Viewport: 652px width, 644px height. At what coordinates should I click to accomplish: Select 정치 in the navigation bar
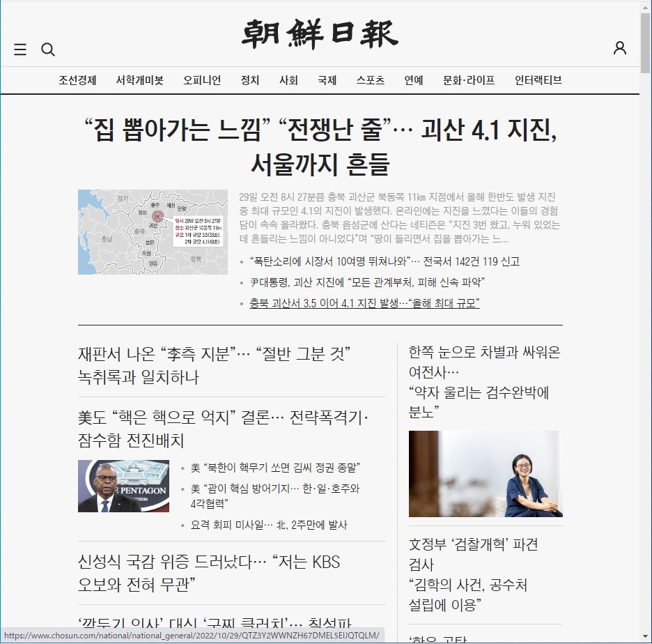250,80
